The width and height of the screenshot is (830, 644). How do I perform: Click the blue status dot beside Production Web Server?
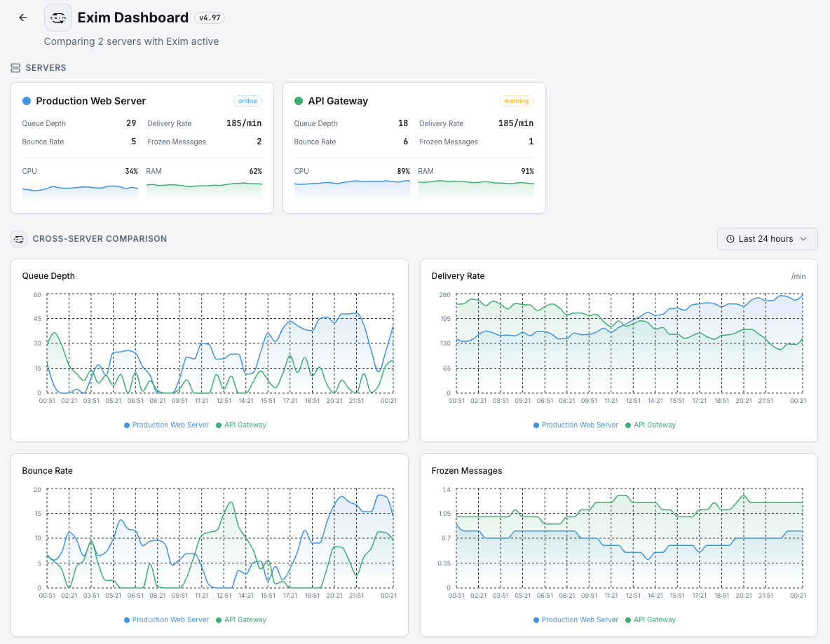(x=26, y=101)
